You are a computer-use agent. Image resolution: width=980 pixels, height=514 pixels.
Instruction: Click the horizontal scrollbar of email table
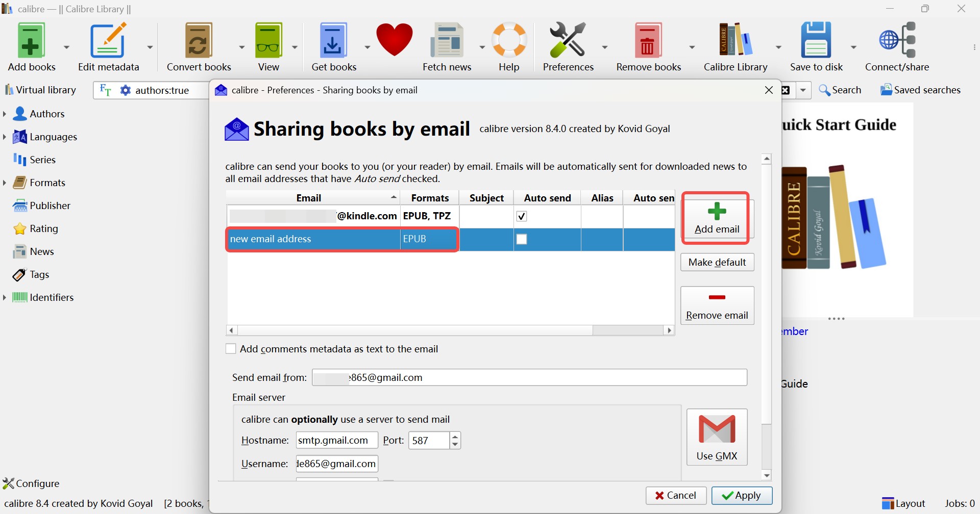pyautogui.click(x=416, y=330)
